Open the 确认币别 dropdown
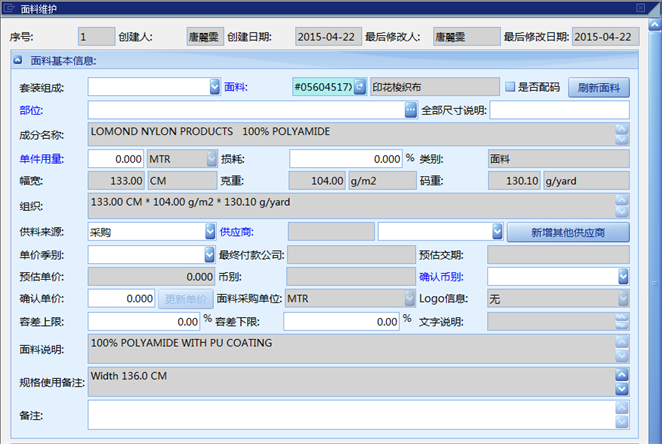This screenshot has width=662, height=444. coord(622,275)
